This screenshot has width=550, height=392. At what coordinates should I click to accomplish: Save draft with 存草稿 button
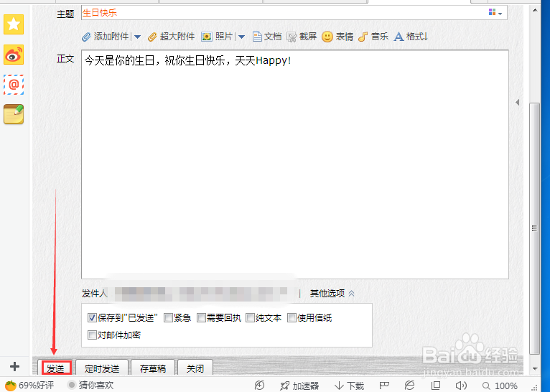[x=153, y=368]
